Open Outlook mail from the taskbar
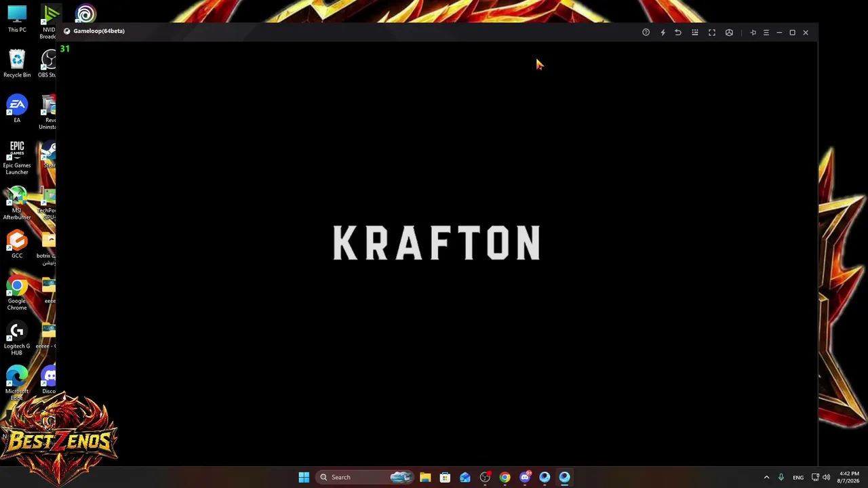The height and width of the screenshot is (488, 868). coord(465,477)
